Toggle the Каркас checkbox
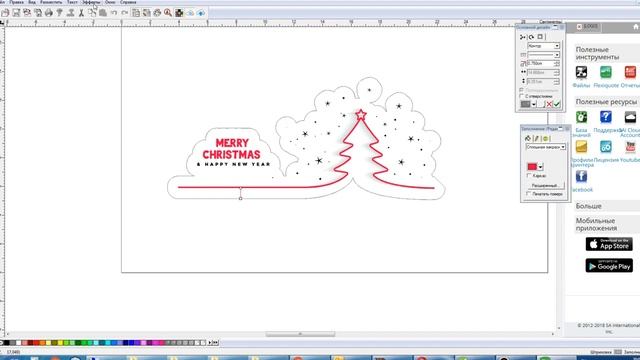The width and height of the screenshot is (640, 360). (x=529, y=176)
